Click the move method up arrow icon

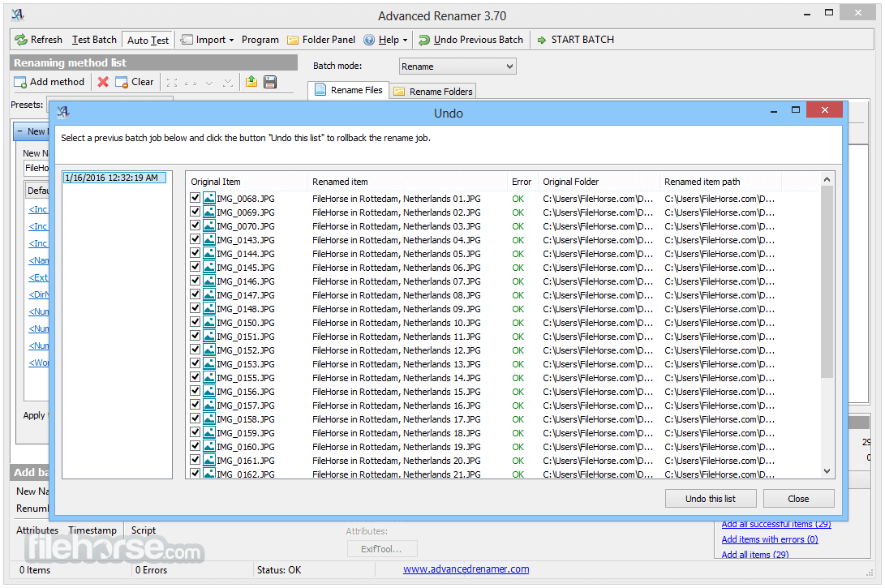[191, 83]
